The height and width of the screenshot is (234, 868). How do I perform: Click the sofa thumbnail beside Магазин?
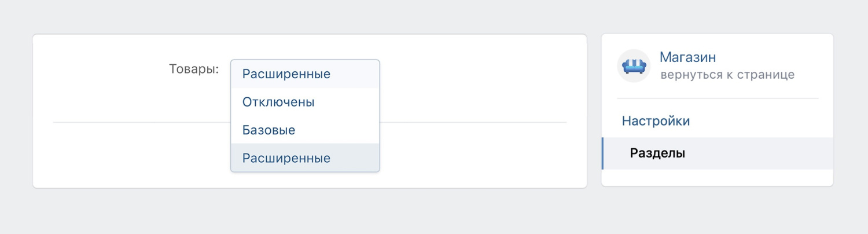(634, 66)
